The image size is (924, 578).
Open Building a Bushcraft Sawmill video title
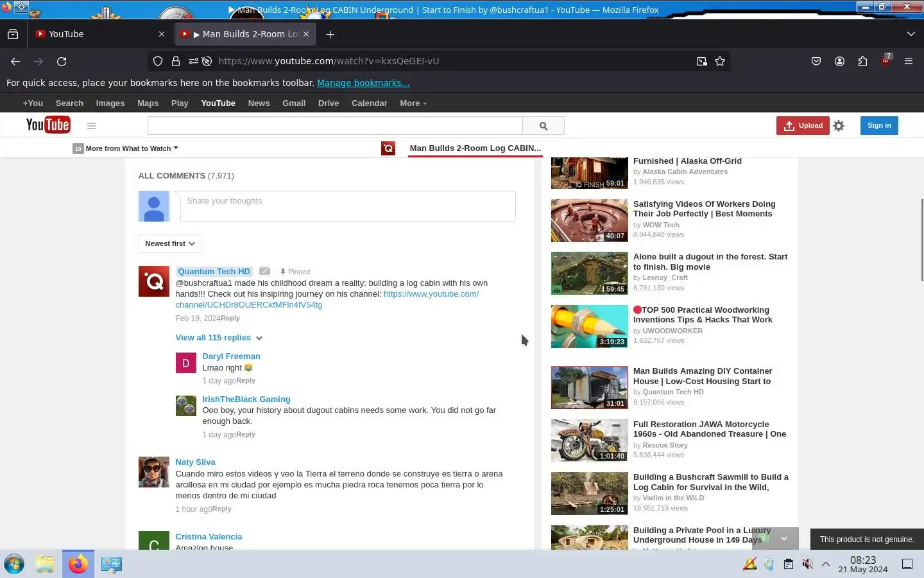pos(710,482)
